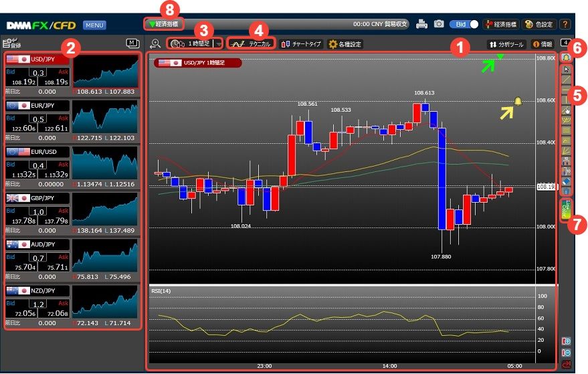Take a chart snapshot with camera icon
Screen dimensions: 588x374
pos(439,24)
